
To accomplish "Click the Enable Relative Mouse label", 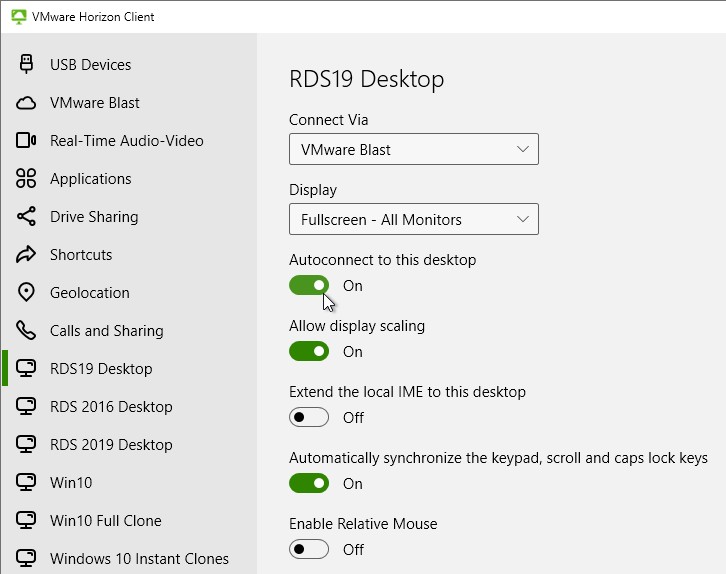I will point(363,524).
